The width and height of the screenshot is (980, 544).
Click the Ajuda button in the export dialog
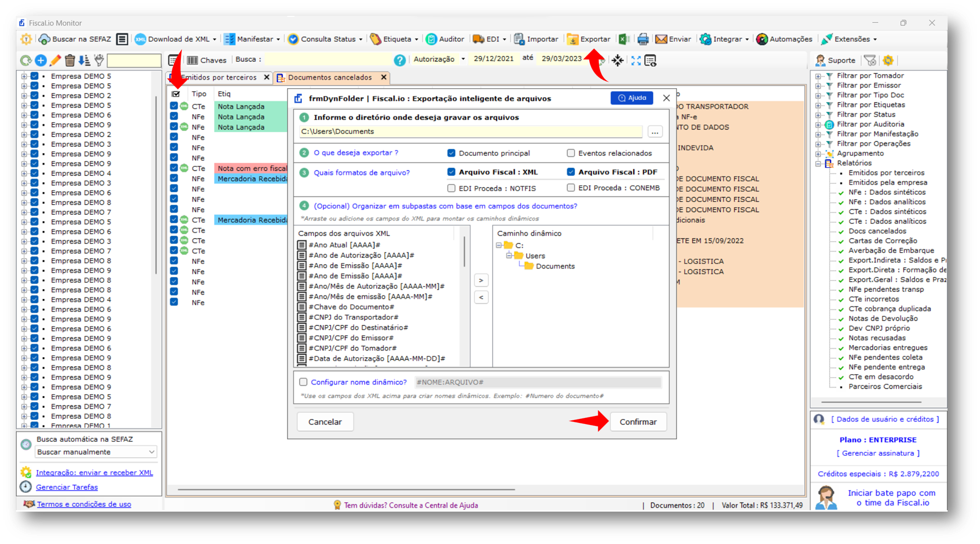point(632,98)
